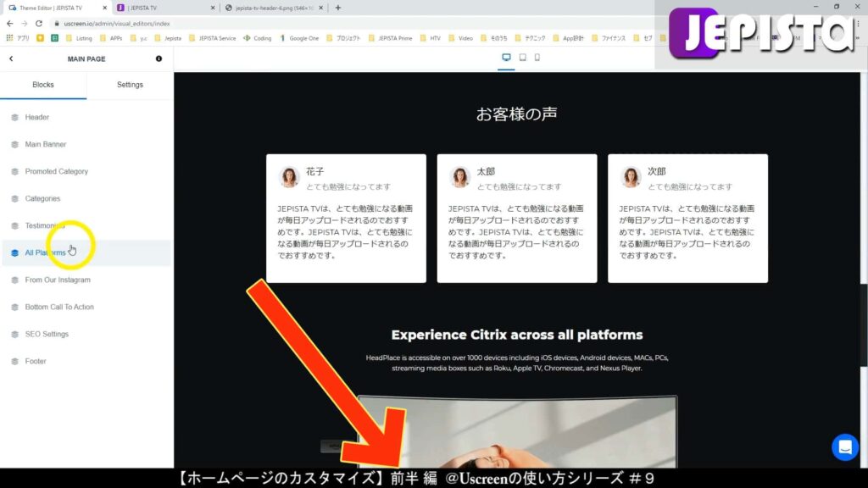This screenshot has height=488, width=868.
Task: Select the Header block
Action: point(86,117)
